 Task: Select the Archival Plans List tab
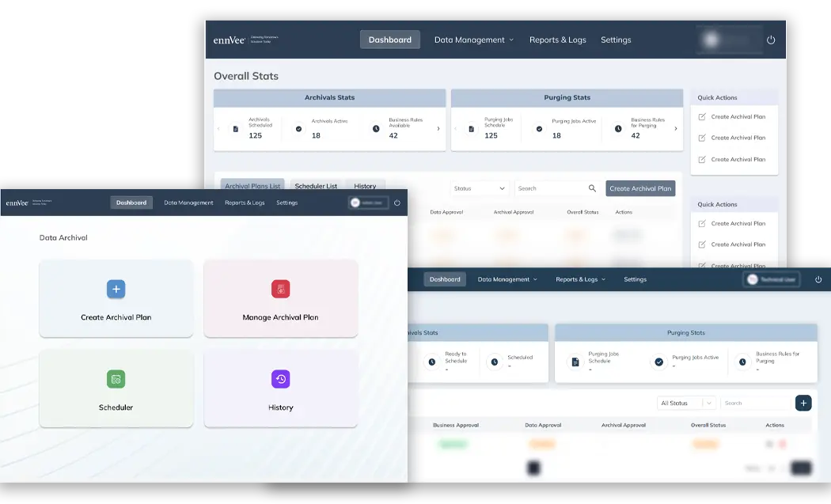(x=252, y=186)
